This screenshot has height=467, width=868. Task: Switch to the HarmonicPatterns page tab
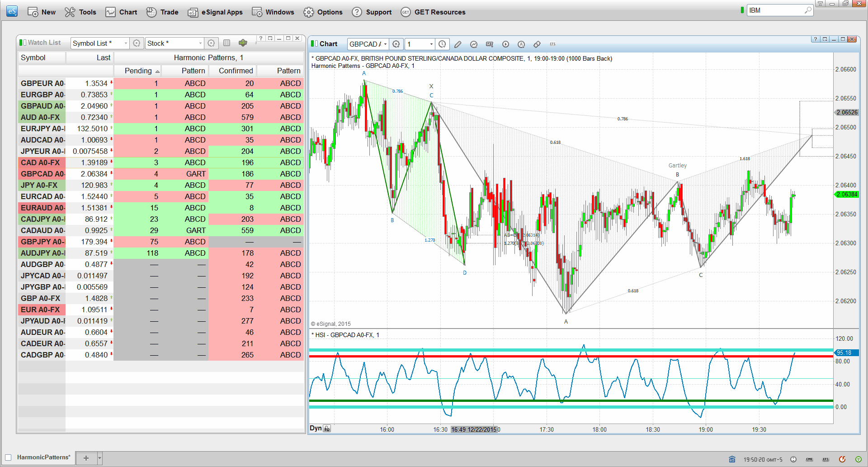pyautogui.click(x=43, y=457)
